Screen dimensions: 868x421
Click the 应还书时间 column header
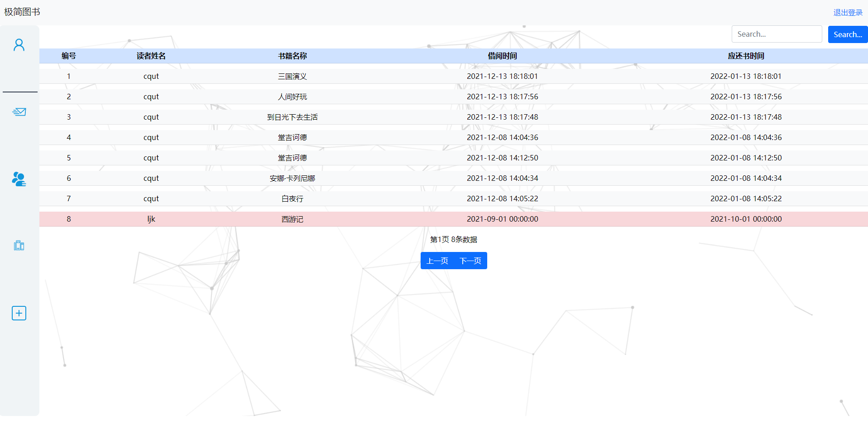click(x=746, y=56)
